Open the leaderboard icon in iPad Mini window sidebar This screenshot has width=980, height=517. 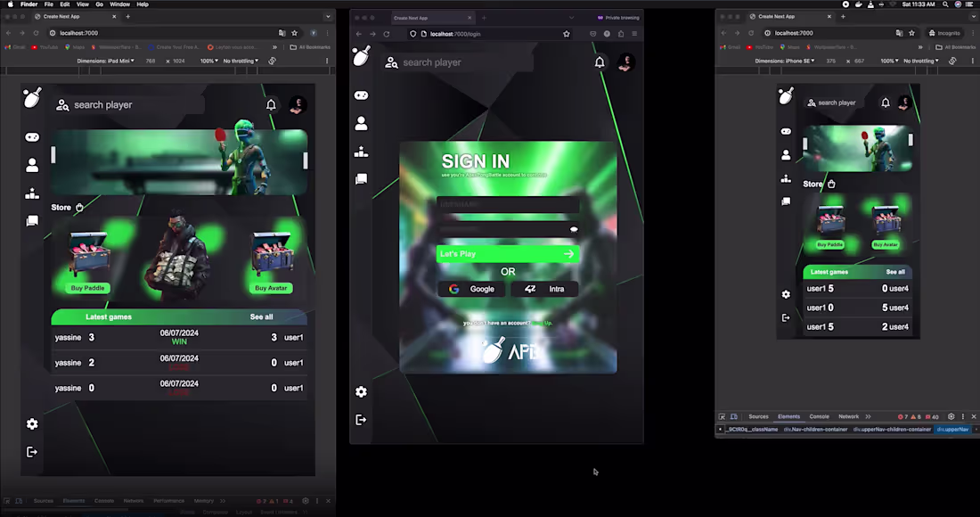click(32, 193)
